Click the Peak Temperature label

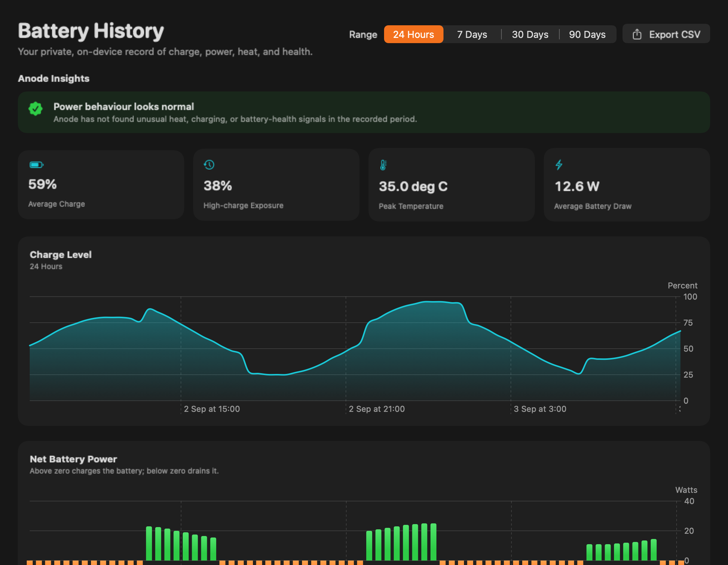pos(411,206)
